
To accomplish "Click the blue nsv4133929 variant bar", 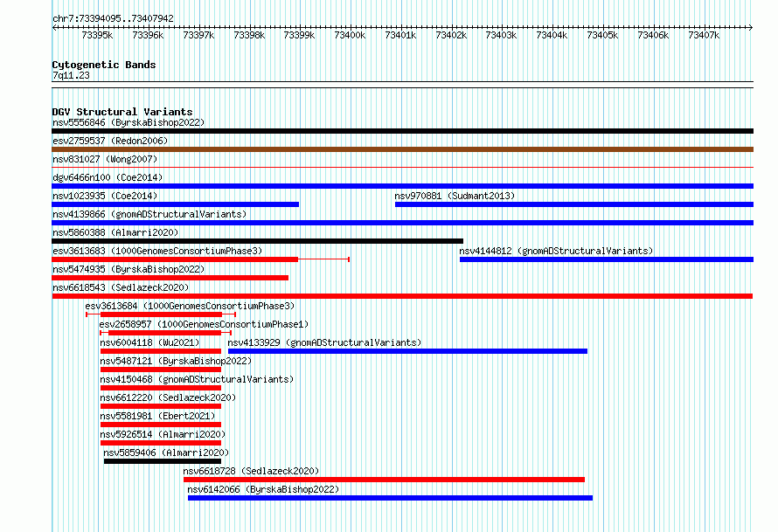I will pyautogui.click(x=407, y=351).
